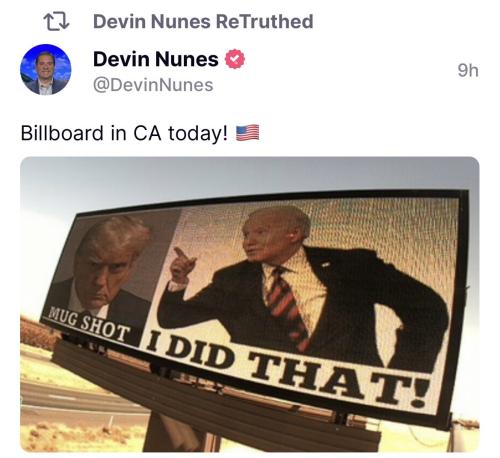The width and height of the screenshot is (500, 458).
Task: Click the red verified badge
Action: pyautogui.click(x=235, y=59)
